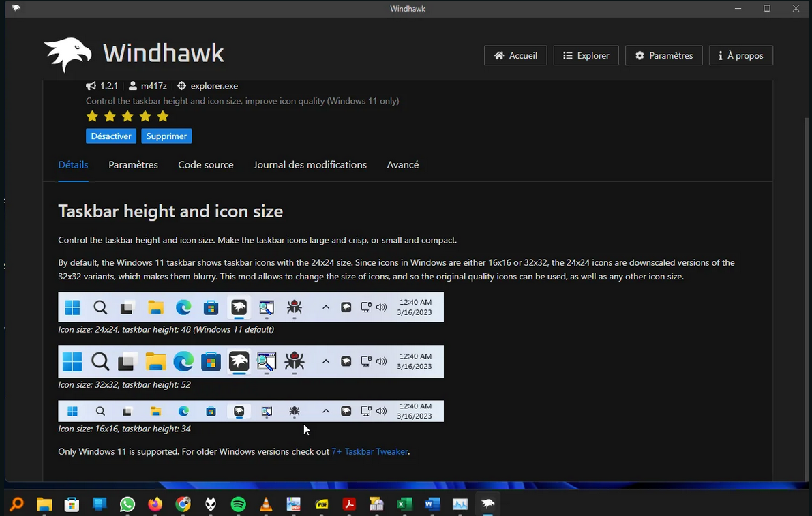Screen dimensions: 812x516
Task: Open the performance graph monitor taskbar icon
Action: tap(460, 504)
